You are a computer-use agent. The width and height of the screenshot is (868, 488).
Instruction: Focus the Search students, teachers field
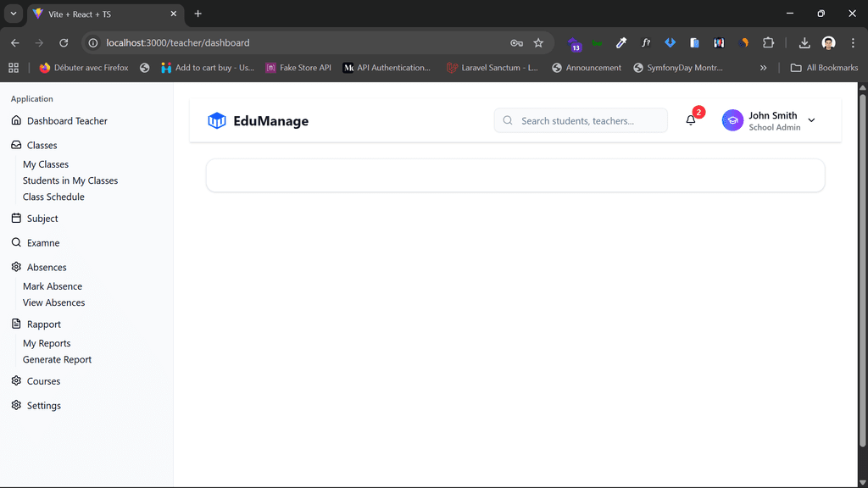tap(581, 120)
